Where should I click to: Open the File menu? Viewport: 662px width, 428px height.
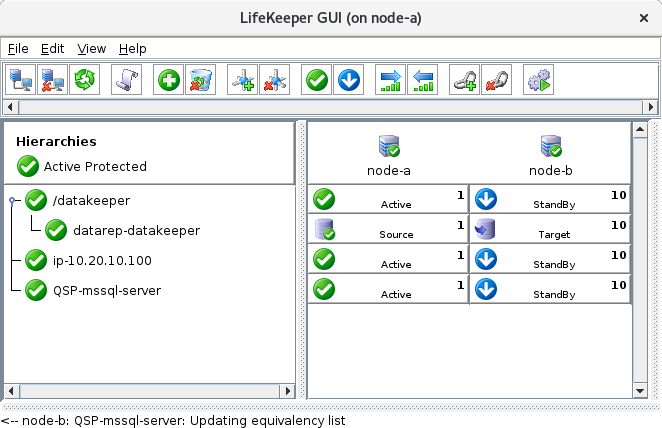coord(18,48)
